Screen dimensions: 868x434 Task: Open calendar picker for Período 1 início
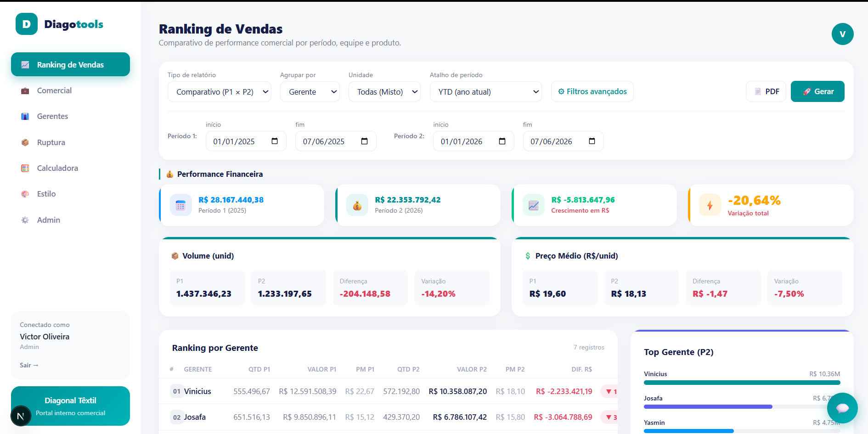click(275, 141)
